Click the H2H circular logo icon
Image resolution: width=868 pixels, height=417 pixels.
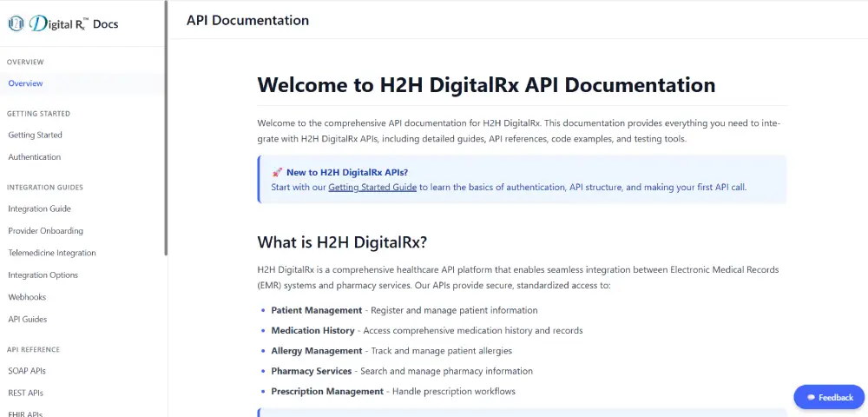tap(16, 23)
